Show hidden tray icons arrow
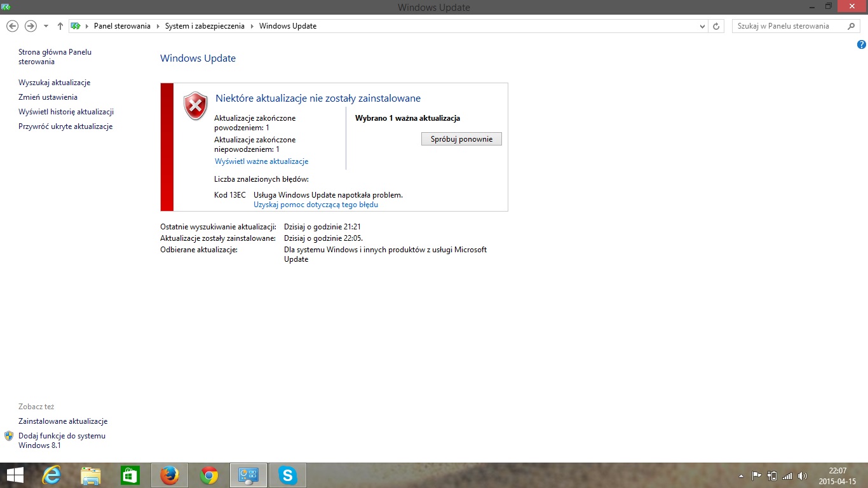The width and height of the screenshot is (868, 488). [741, 476]
